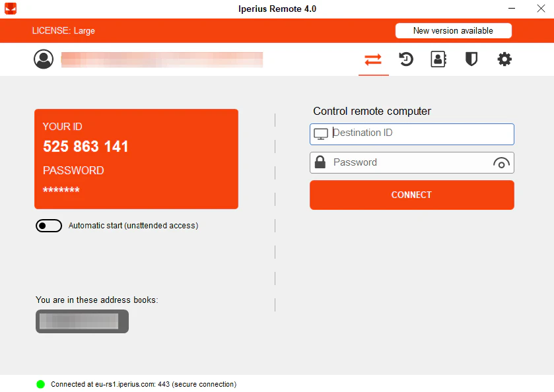This screenshot has width=554, height=392.
Task: Click the Connected at eu-rs1.iperius.com status text
Action: pos(143,384)
